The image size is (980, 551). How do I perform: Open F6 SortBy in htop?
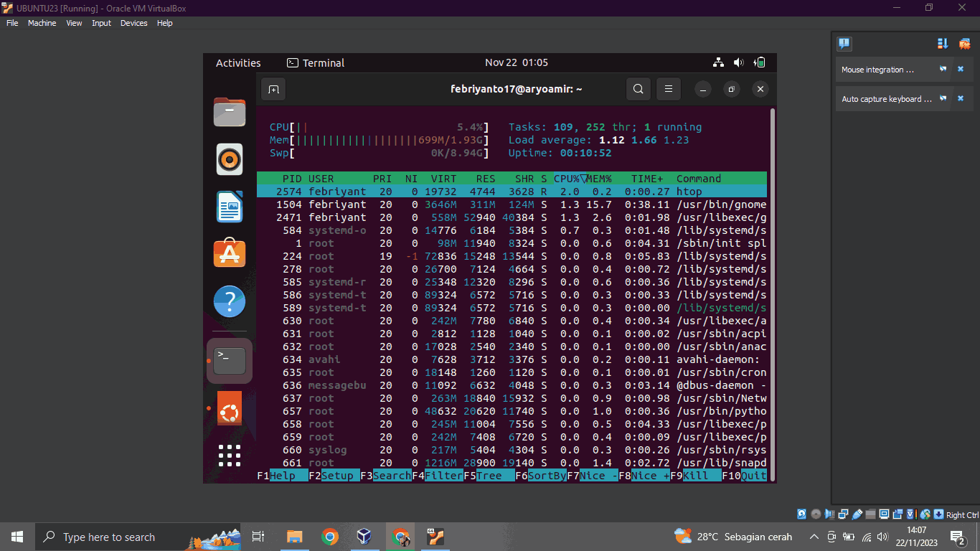541,476
